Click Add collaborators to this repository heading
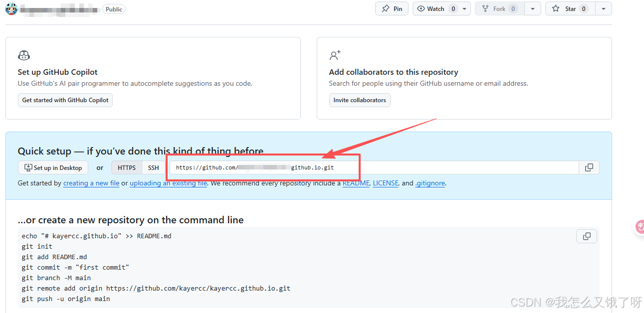644x313 pixels. (x=394, y=72)
